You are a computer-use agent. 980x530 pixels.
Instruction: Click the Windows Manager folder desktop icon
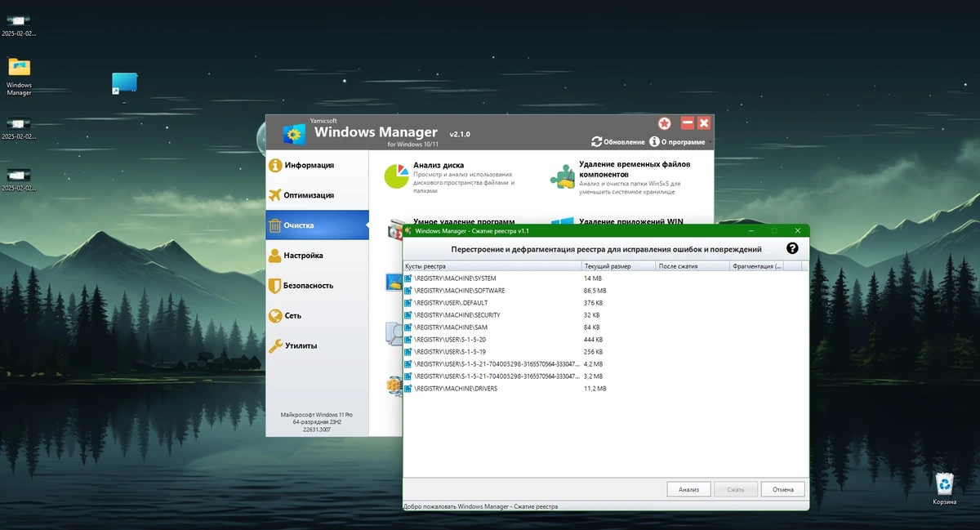[x=19, y=67]
